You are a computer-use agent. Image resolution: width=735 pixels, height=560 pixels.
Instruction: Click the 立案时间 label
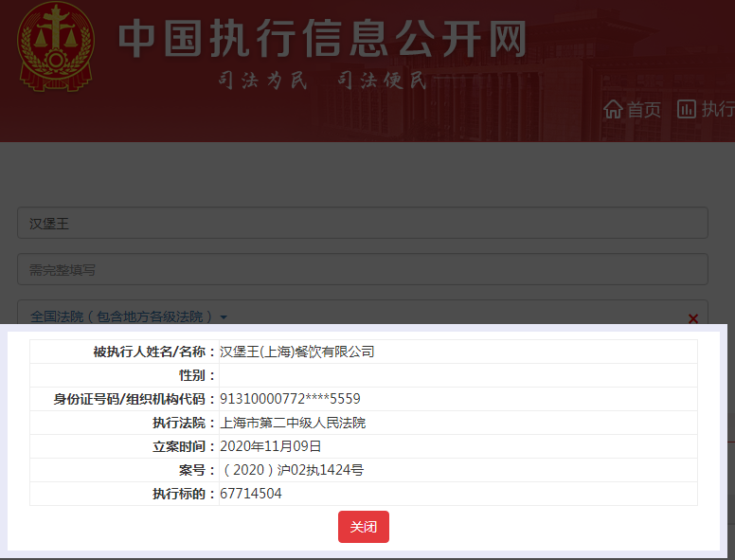click(x=184, y=446)
